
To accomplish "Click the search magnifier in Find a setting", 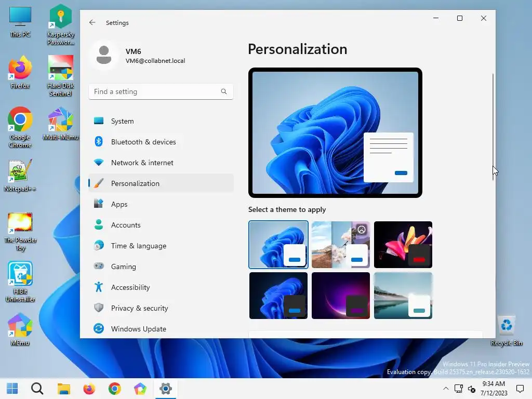I will [x=223, y=91].
